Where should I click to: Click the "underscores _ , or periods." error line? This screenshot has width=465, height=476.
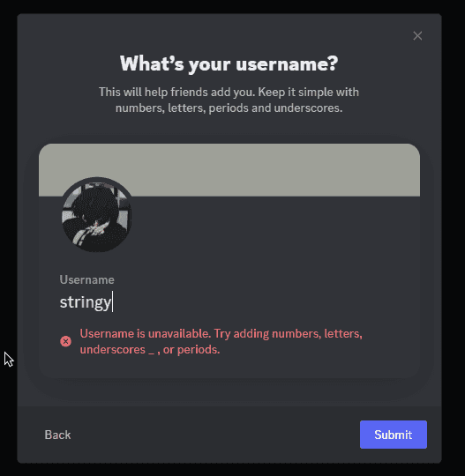pyautogui.click(x=150, y=350)
